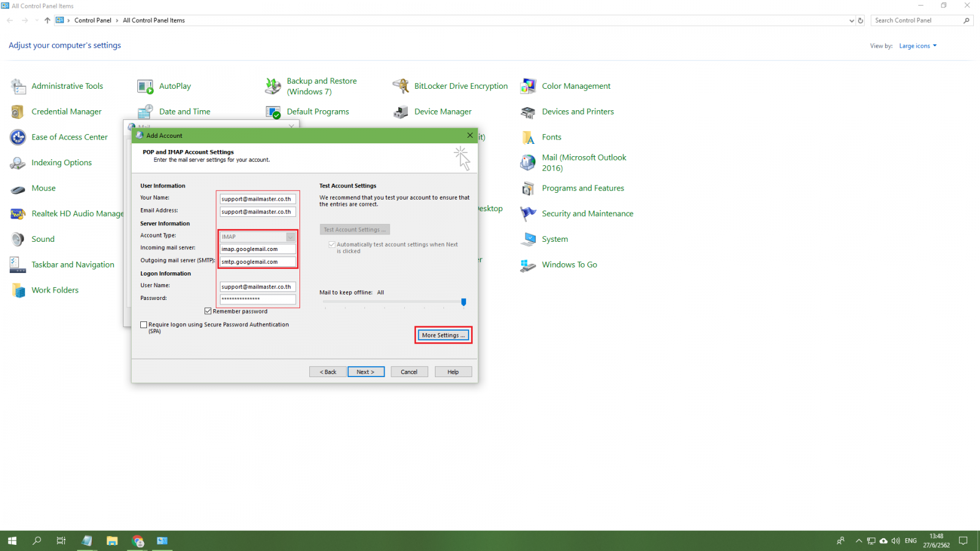Open Programs and Features icon
The image size is (980, 551).
tap(528, 189)
